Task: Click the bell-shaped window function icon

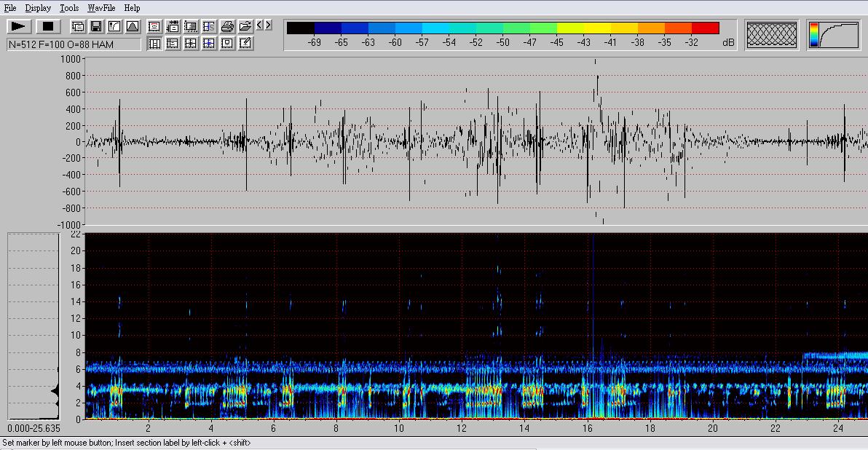Action: [133, 27]
